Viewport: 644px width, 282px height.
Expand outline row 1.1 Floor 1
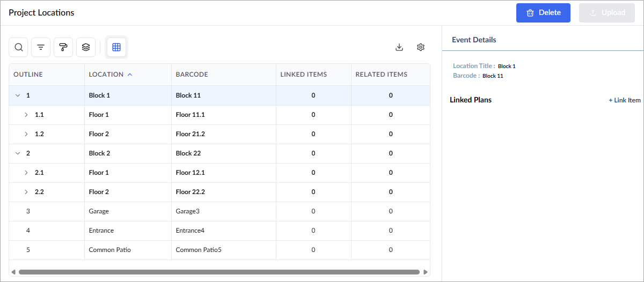(x=26, y=115)
